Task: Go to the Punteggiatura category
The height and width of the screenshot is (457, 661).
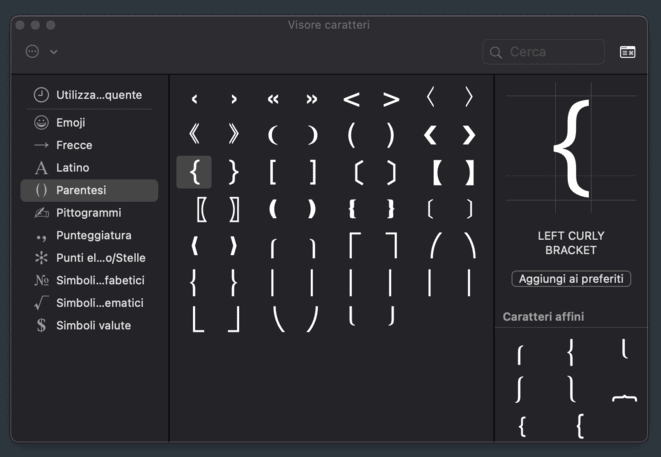Action: pyautogui.click(x=93, y=235)
